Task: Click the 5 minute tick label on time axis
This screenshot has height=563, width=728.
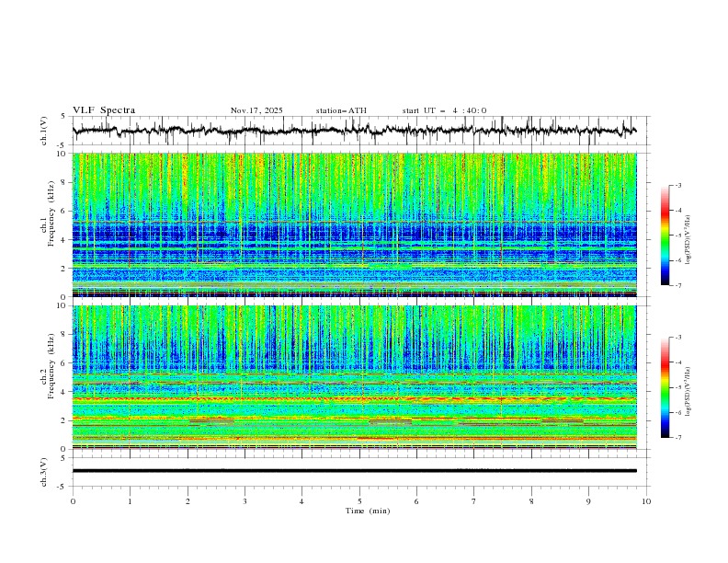Action: [359, 501]
